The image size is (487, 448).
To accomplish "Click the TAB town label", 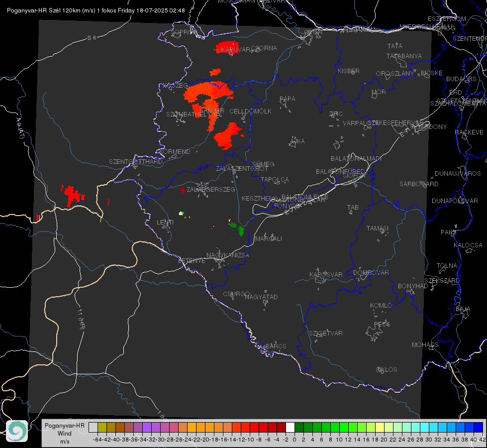I will (353, 208).
